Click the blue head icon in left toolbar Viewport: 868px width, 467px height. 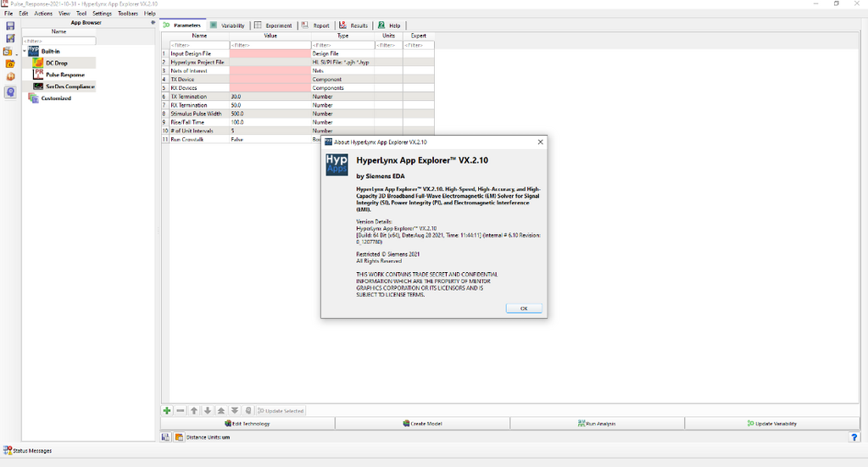click(x=10, y=92)
